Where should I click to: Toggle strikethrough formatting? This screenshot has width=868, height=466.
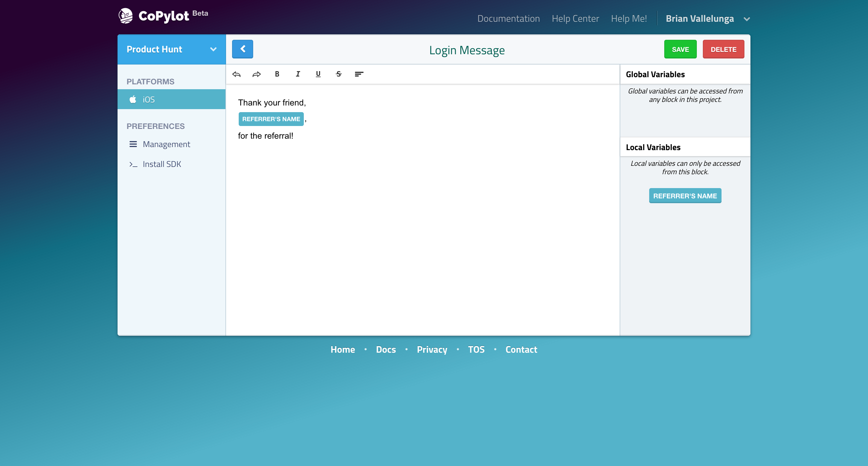click(339, 74)
